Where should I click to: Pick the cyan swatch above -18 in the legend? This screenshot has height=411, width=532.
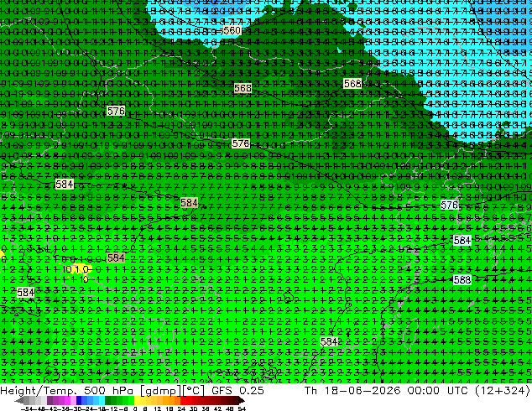coord(102,400)
